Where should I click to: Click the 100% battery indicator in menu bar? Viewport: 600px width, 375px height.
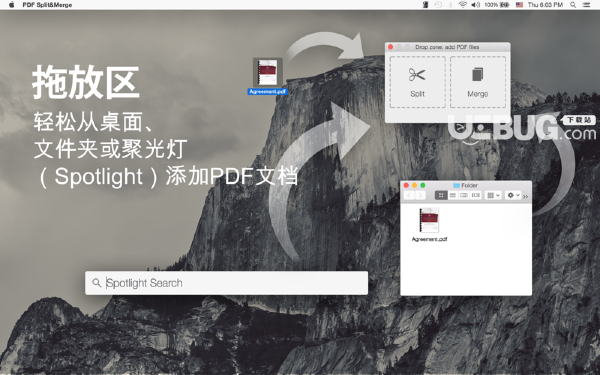pyautogui.click(x=497, y=5)
